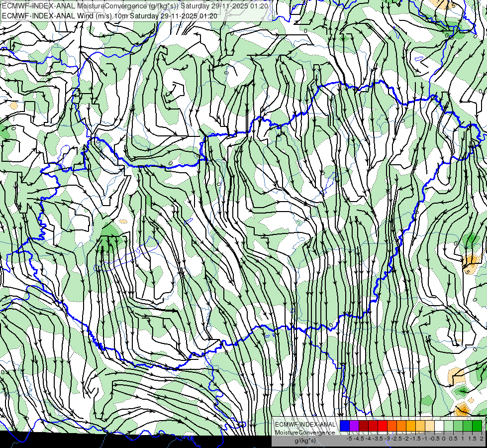Click the '-5' legend scale value
This screenshot has width=487, height=448.
tap(349, 439)
